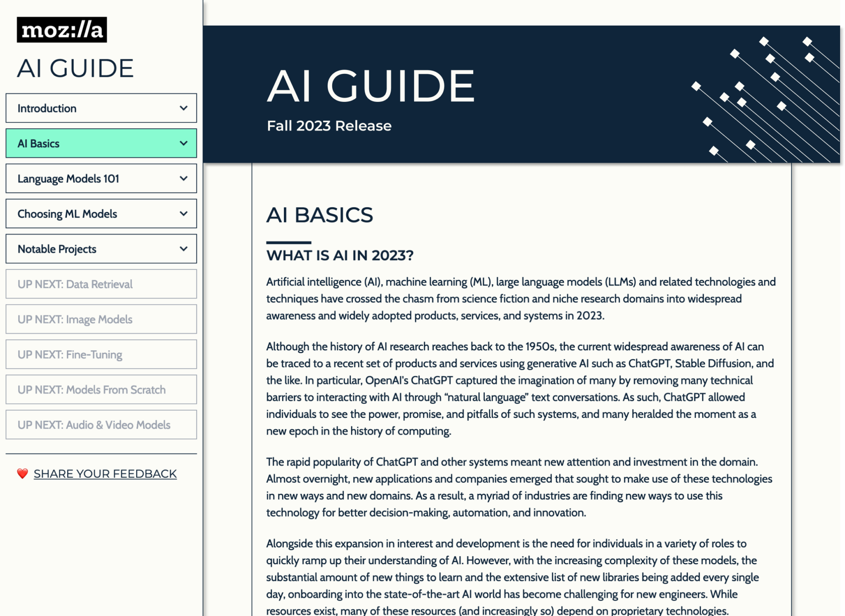Select AI Basics in the sidebar
The width and height of the screenshot is (845, 616).
[x=83, y=143]
